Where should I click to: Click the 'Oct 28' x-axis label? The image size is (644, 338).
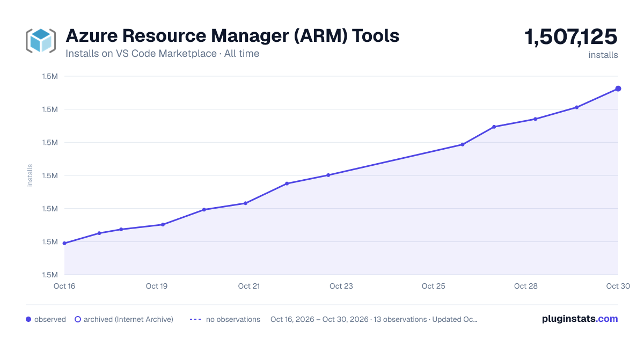[526, 286]
